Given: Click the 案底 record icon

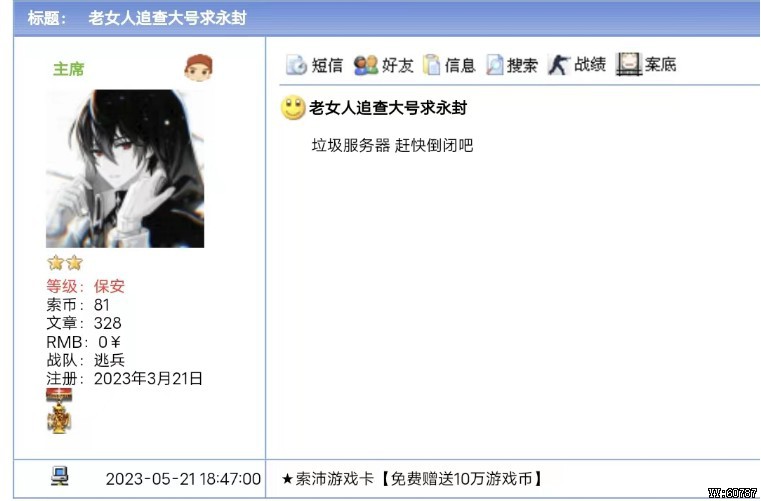Looking at the screenshot, I should (x=629, y=64).
